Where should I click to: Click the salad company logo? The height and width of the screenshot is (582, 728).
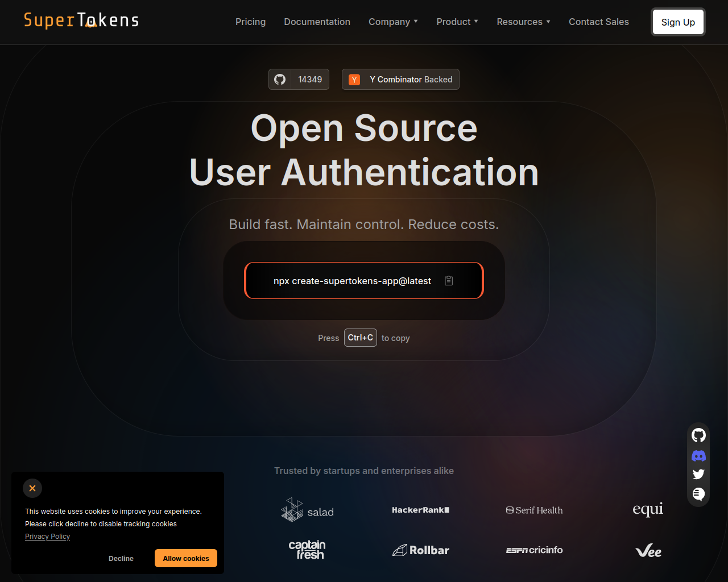[307, 510]
